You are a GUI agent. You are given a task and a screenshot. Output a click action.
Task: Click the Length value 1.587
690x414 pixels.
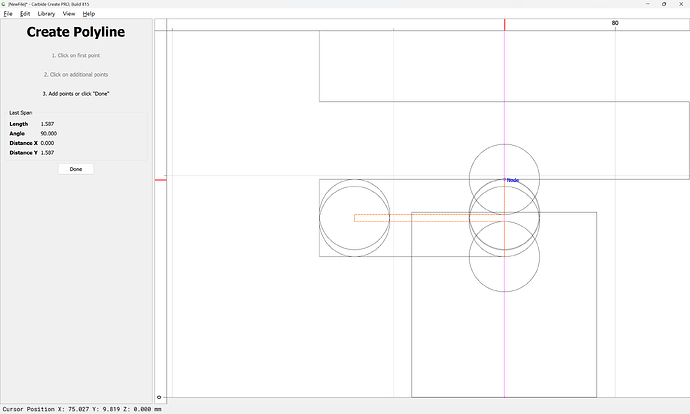point(47,124)
